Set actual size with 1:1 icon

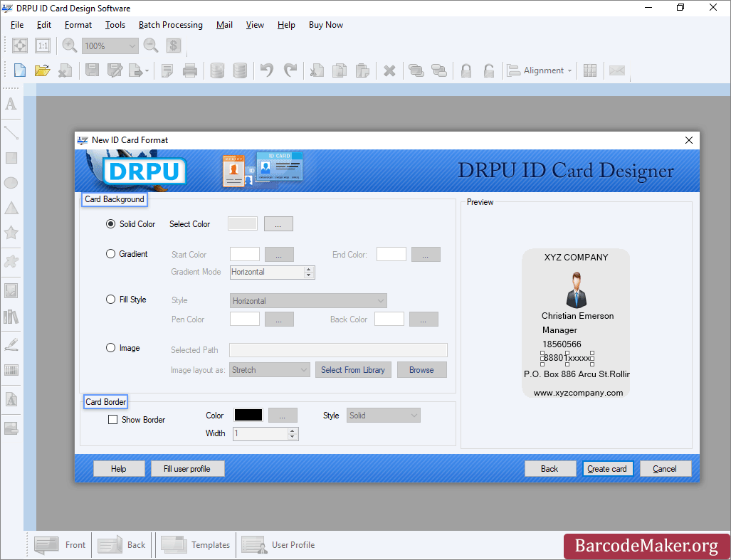coord(43,46)
